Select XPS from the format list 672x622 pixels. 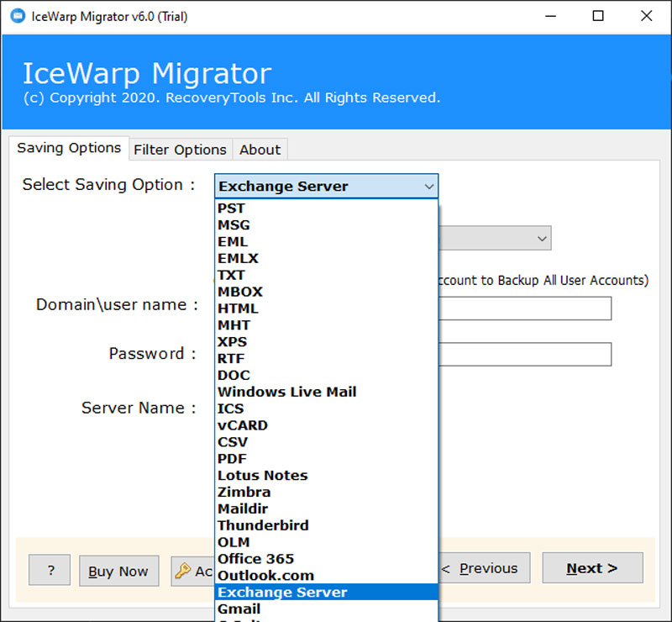pos(326,342)
